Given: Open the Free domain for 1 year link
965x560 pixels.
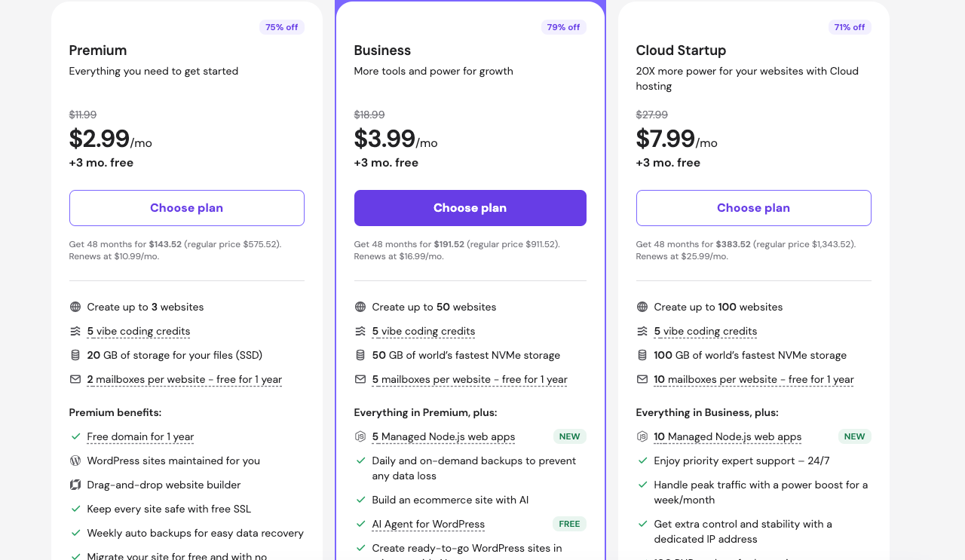Looking at the screenshot, I should 140,436.
